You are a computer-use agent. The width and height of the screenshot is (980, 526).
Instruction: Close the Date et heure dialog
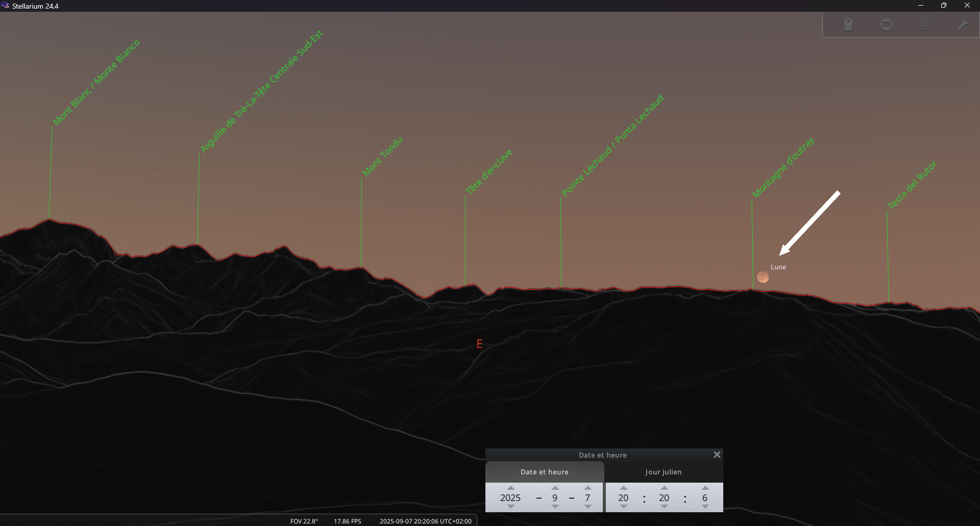coord(717,455)
